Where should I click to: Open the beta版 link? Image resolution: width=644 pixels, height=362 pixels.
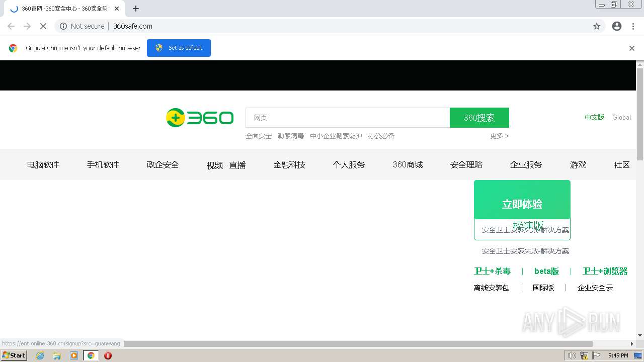point(546,271)
